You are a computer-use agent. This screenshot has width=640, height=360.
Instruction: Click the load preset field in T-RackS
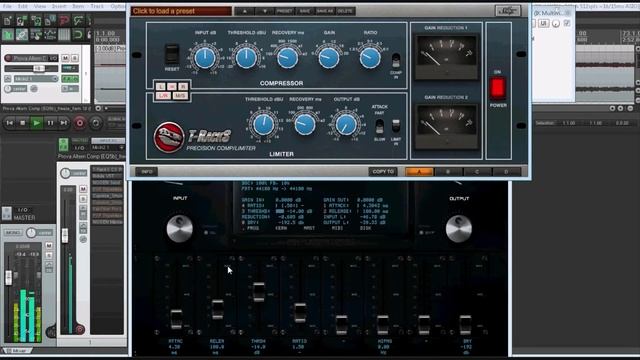click(181, 11)
